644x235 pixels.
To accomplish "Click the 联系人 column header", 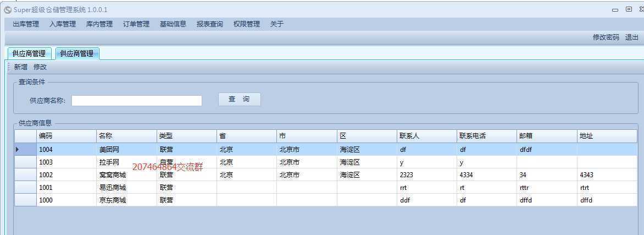I will (x=427, y=136).
